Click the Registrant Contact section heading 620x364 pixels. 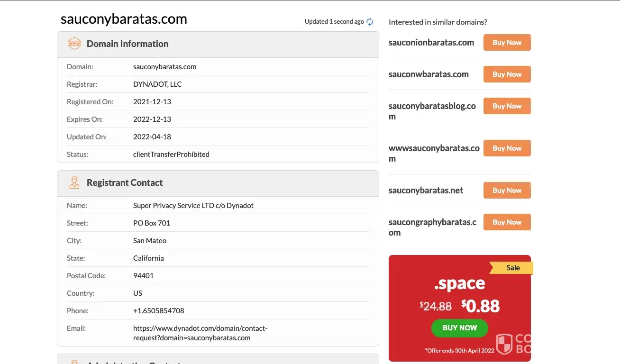[125, 182]
